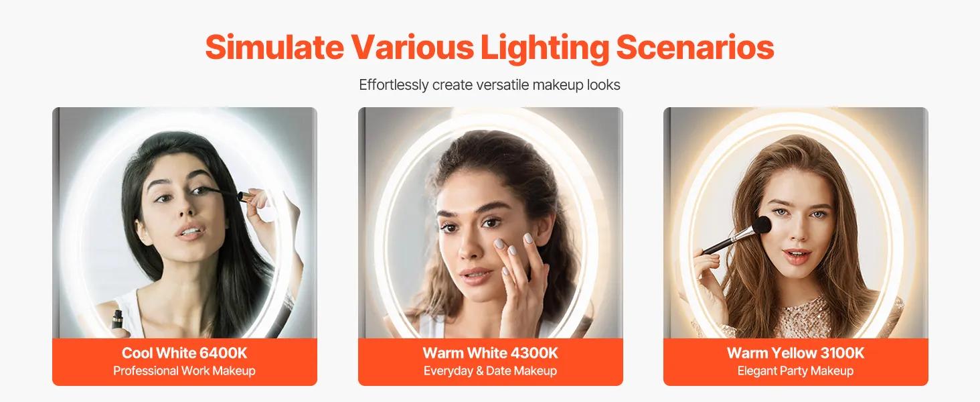Click the word Scenarios in the orange heading

point(695,48)
